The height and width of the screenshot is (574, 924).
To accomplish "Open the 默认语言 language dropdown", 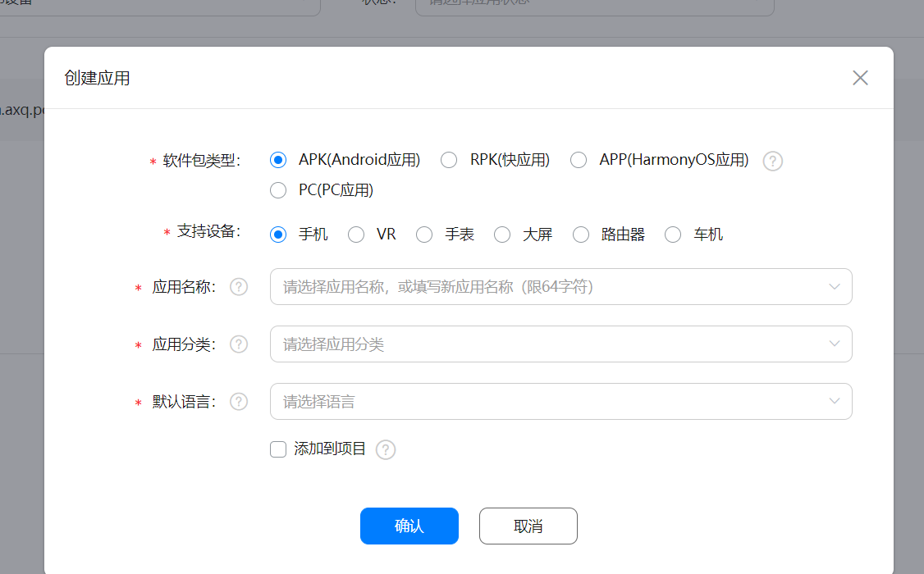I will point(561,402).
